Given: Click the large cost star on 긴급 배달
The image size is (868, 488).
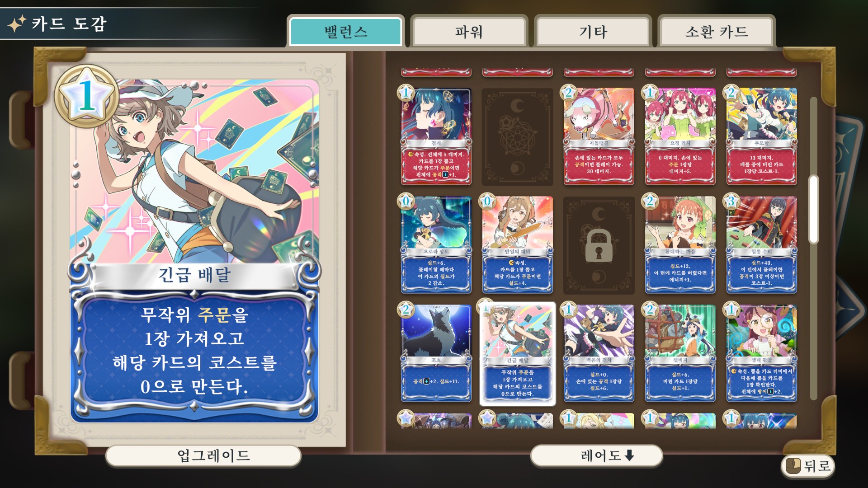Looking at the screenshot, I should coord(87,96).
